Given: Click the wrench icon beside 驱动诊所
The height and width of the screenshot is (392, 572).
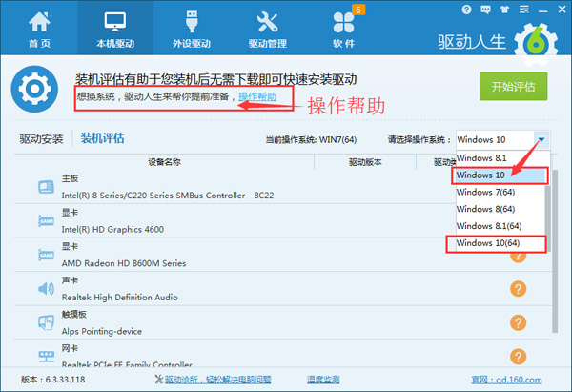Looking at the screenshot, I should tap(158, 380).
